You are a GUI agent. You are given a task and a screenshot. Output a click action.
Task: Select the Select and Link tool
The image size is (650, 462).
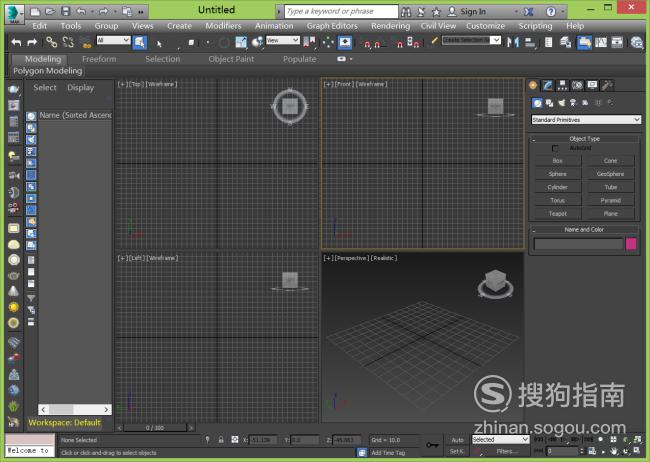coord(51,42)
